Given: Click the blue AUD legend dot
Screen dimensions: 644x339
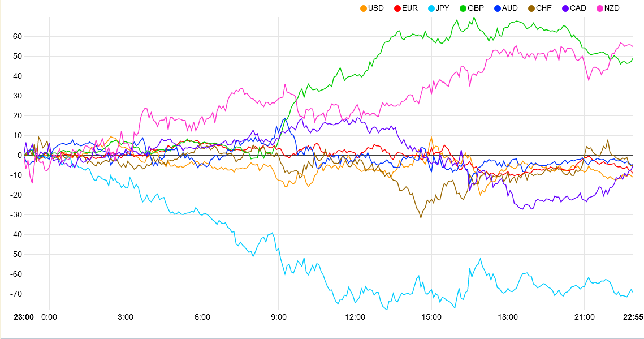Looking at the screenshot, I should pyautogui.click(x=498, y=8).
